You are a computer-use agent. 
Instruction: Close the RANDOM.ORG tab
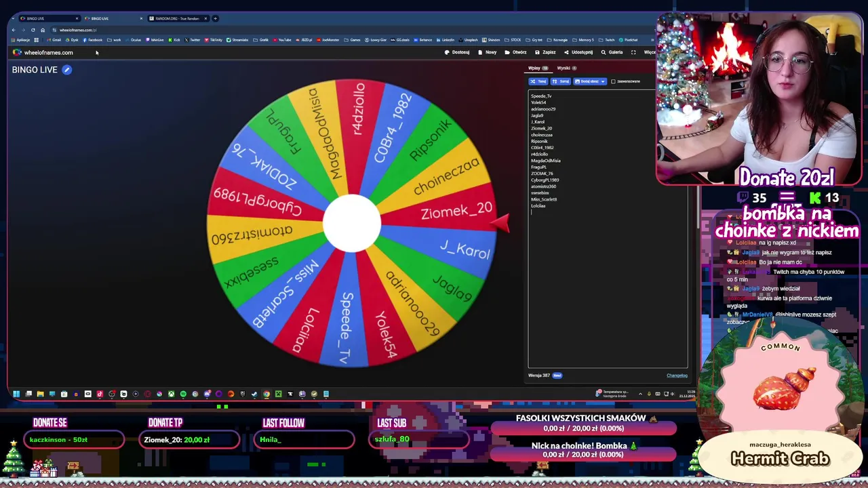(206, 18)
